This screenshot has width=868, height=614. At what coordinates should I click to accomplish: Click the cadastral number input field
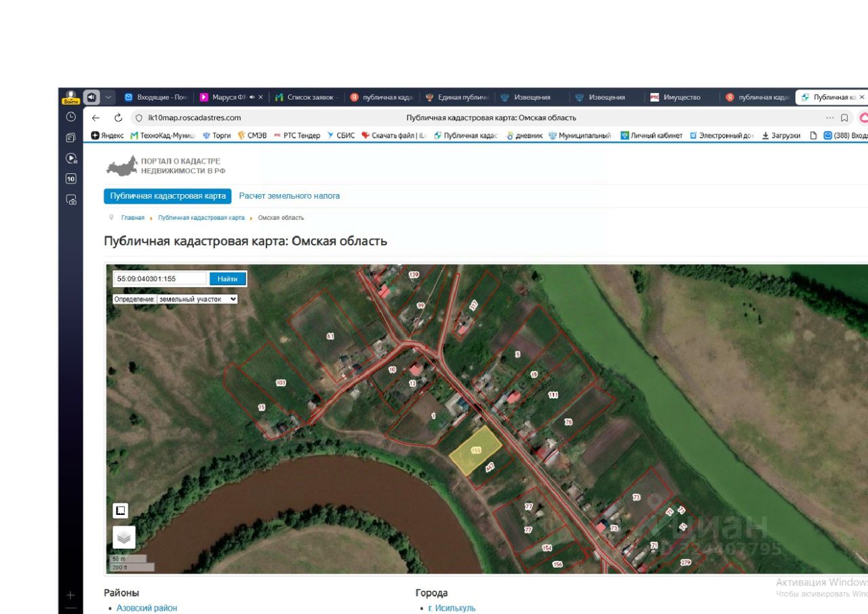click(160, 279)
